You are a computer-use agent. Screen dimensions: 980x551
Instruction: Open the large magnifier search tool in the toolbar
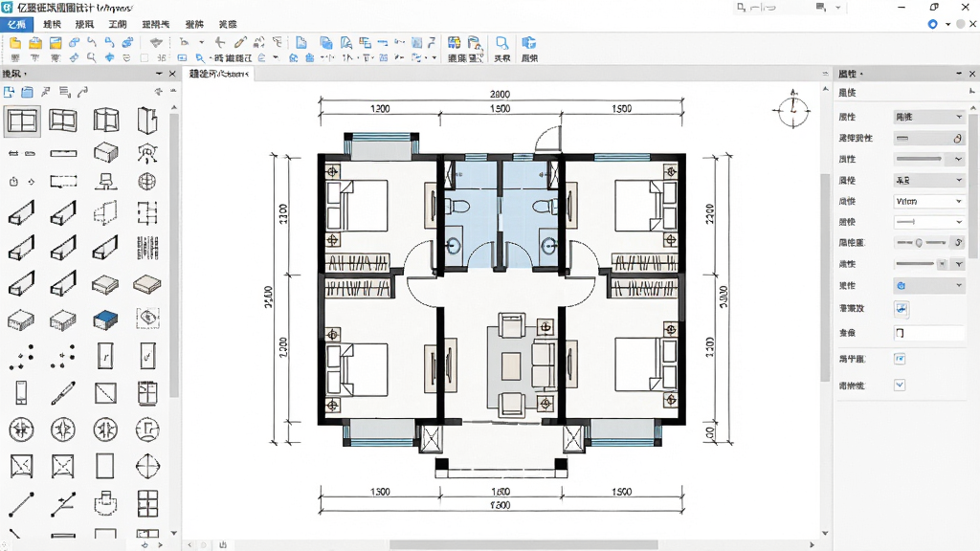tap(501, 43)
